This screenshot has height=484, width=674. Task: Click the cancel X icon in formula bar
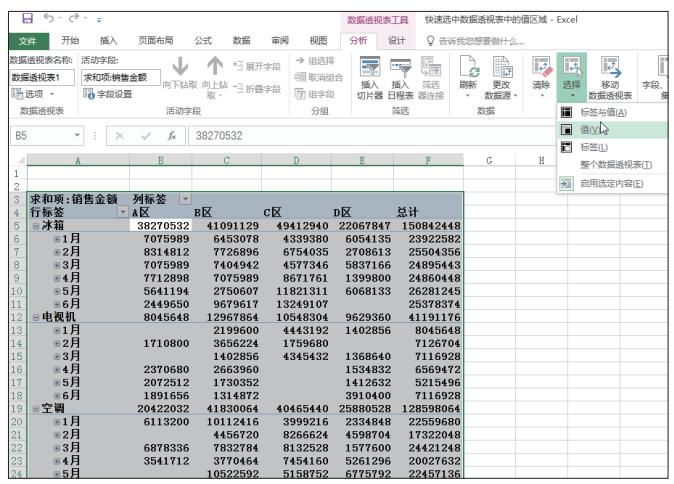point(119,136)
